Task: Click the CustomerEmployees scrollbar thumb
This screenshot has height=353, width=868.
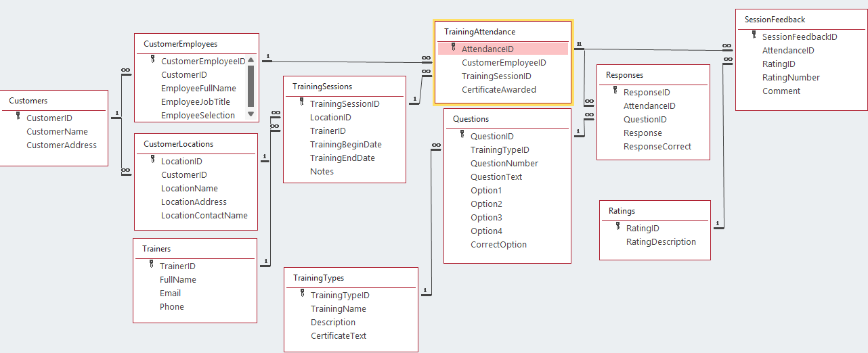Action: [251, 85]
